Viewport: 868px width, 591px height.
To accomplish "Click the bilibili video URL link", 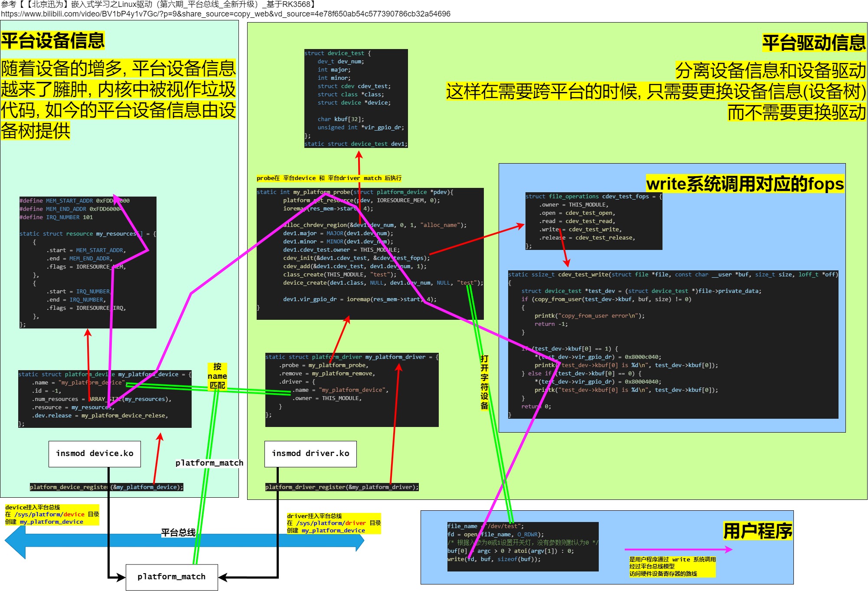I will coord(225,14).
